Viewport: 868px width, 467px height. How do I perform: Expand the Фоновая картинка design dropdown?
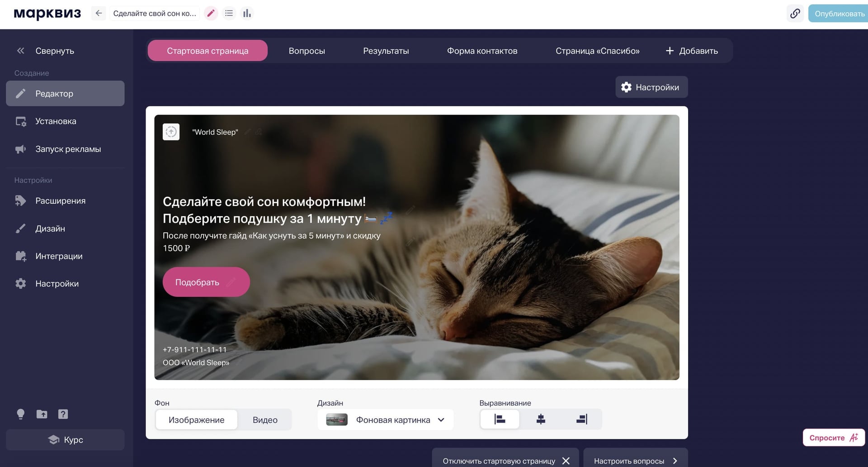pyautogui.click(x=386, y=420)
